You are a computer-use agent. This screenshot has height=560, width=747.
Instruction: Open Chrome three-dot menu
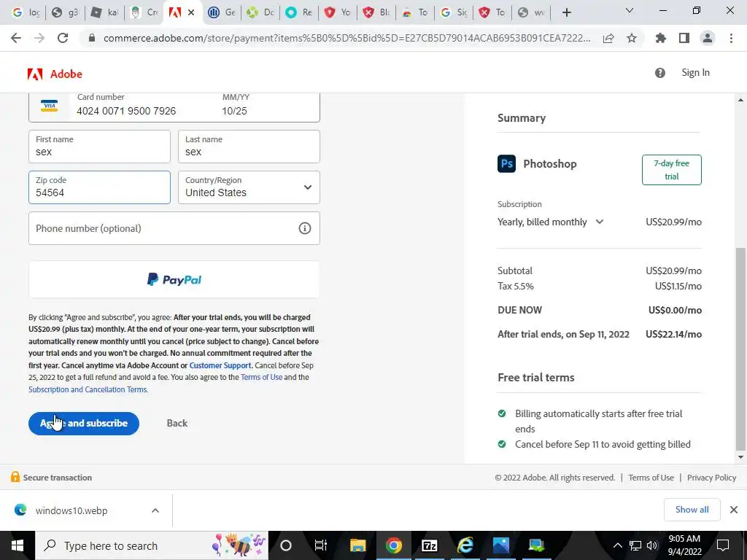pos(731,38)
